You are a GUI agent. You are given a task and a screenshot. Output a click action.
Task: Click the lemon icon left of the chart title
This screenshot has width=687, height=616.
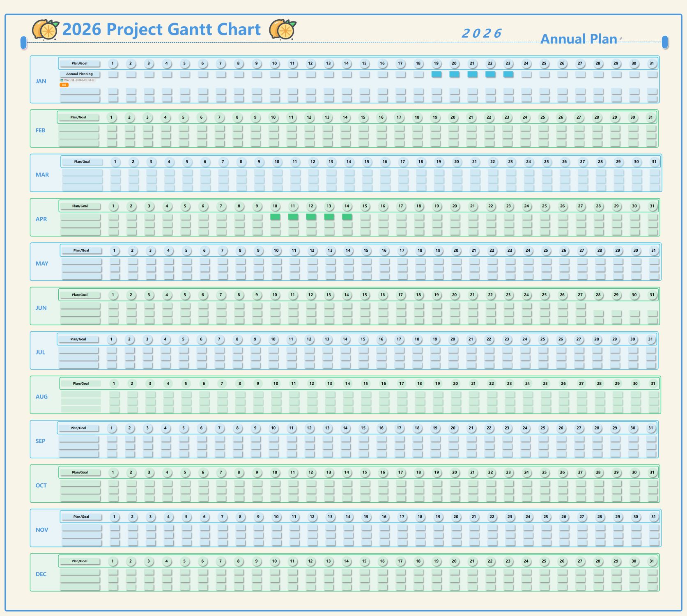point(45,29)
